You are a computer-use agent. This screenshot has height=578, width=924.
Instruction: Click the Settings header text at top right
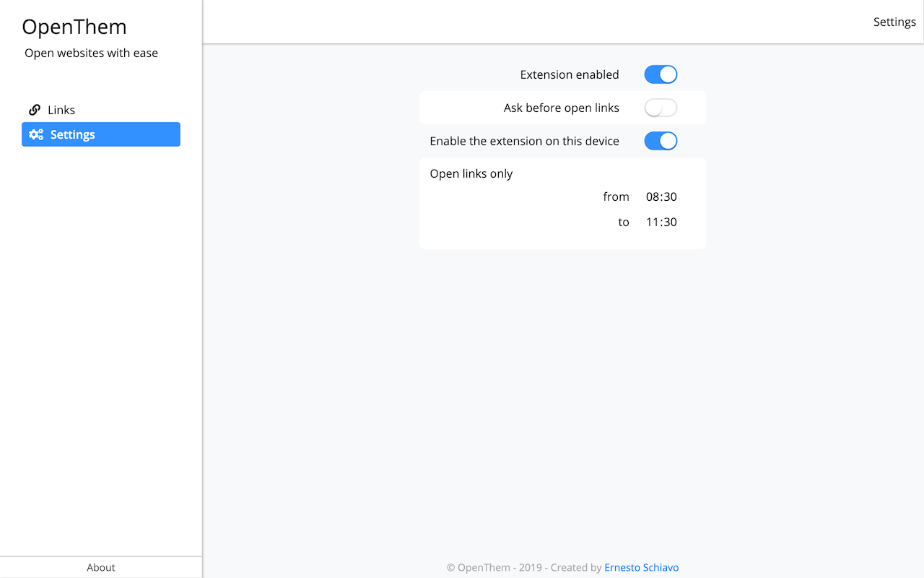pos(894,22)
